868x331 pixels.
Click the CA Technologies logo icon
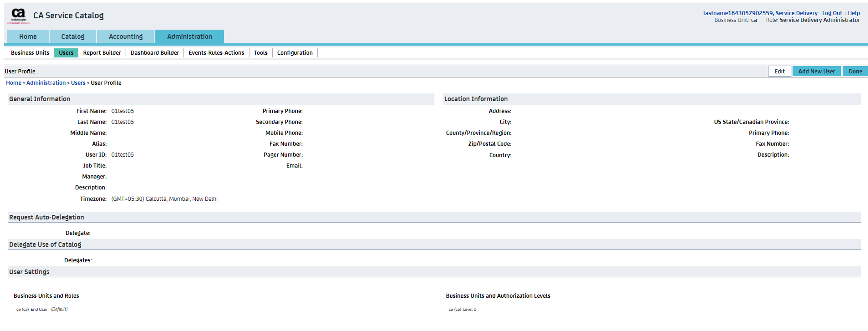(19, 16)
